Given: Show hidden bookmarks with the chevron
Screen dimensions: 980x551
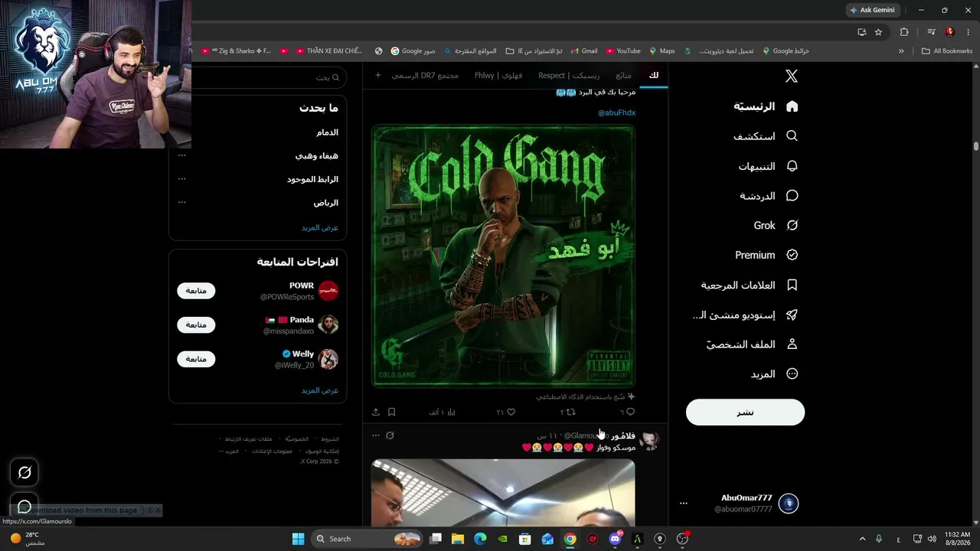Looking at the screenshot, I should point(901,51).
